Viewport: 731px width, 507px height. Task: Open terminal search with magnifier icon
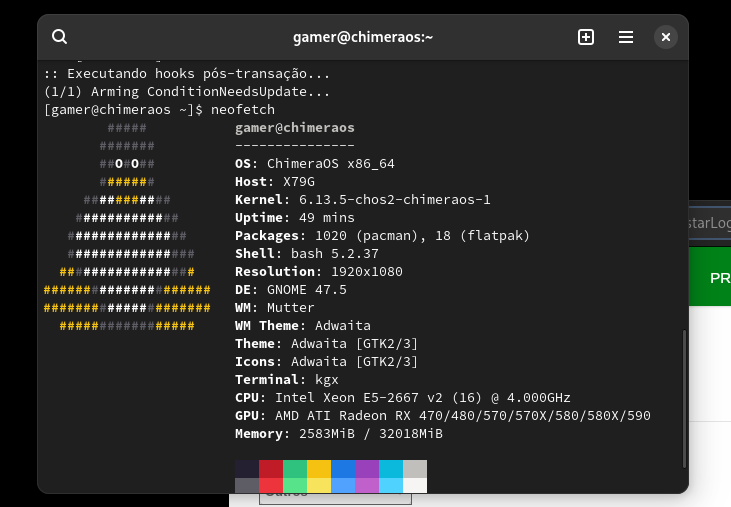[x=59, y=37]
